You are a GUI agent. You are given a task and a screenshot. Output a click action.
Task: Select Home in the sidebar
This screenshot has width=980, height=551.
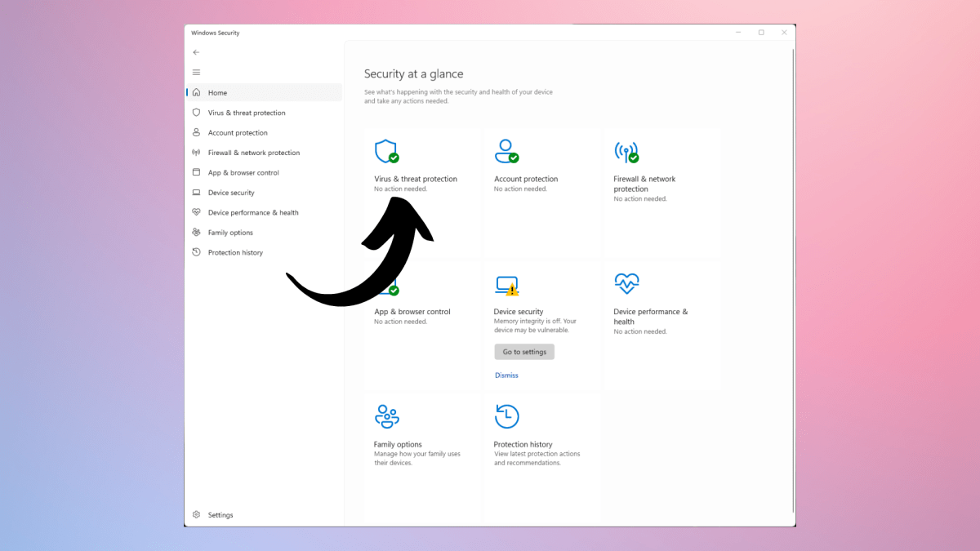tap(264, 92)
